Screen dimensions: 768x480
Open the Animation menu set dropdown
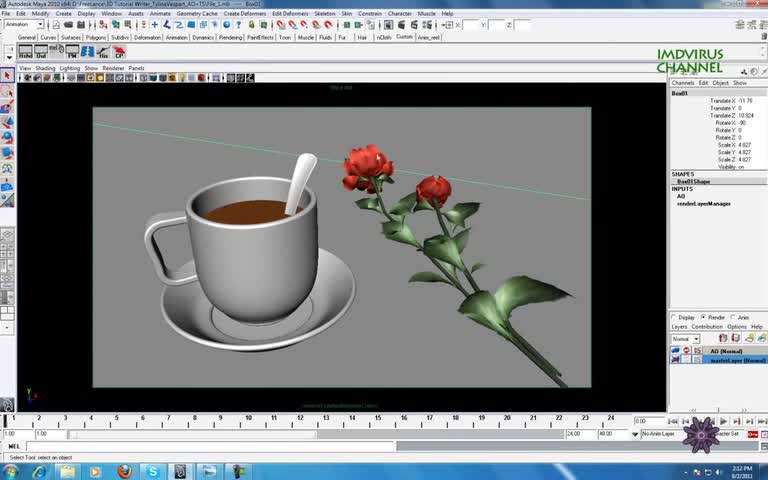point(22,25)
